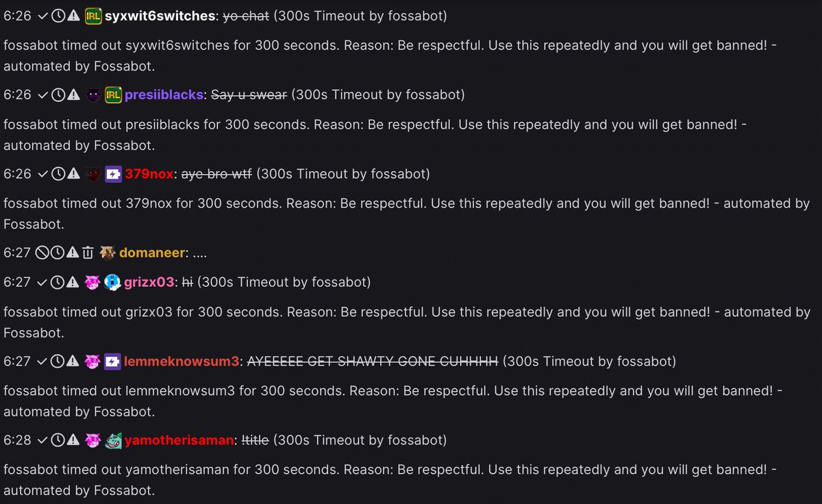Open the presiiblacks username

164,94
